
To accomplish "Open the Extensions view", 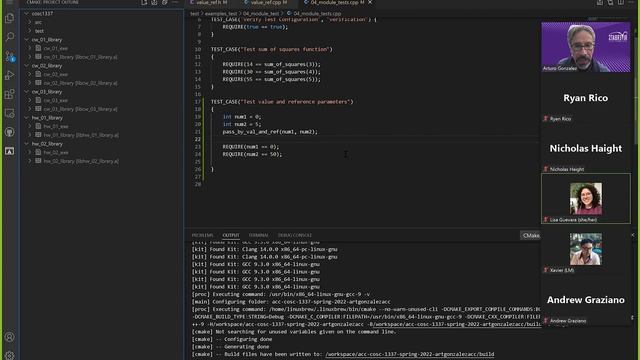I will 9,94.
